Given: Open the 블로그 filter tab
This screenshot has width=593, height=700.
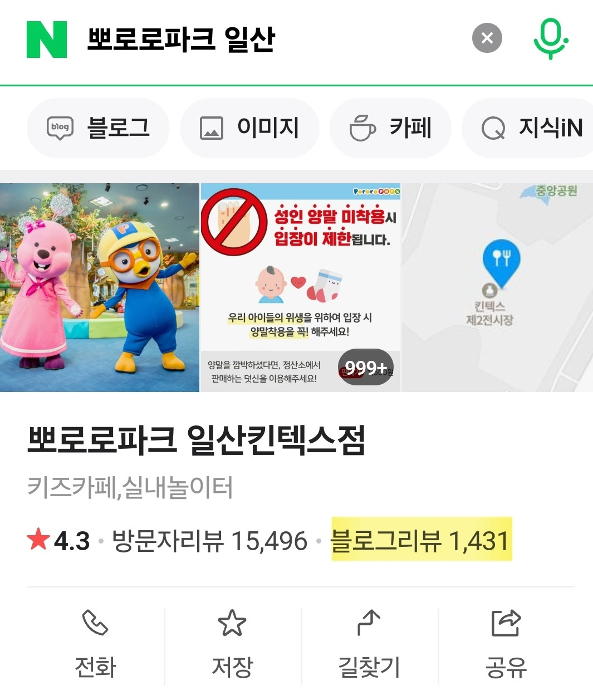Looking at the screenshot, I should tap(98, 128).
